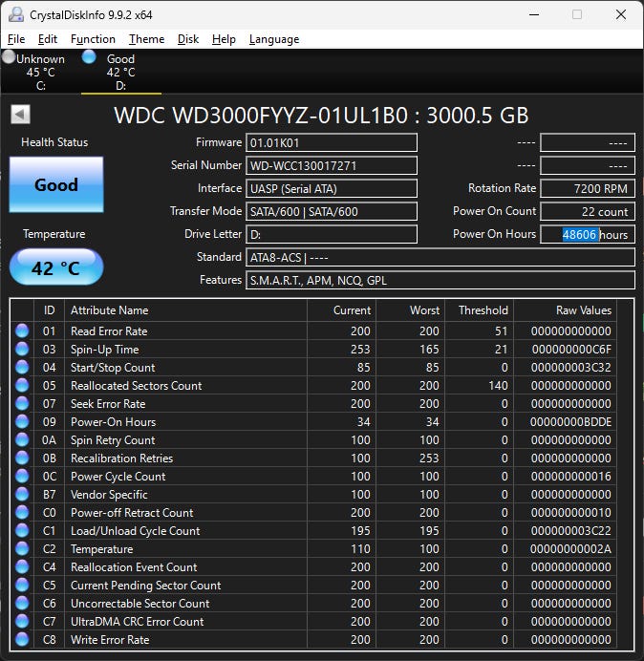Click status orb for Seek Error Rate row
This screenshot has width=644, height=661.
[22, 403]
